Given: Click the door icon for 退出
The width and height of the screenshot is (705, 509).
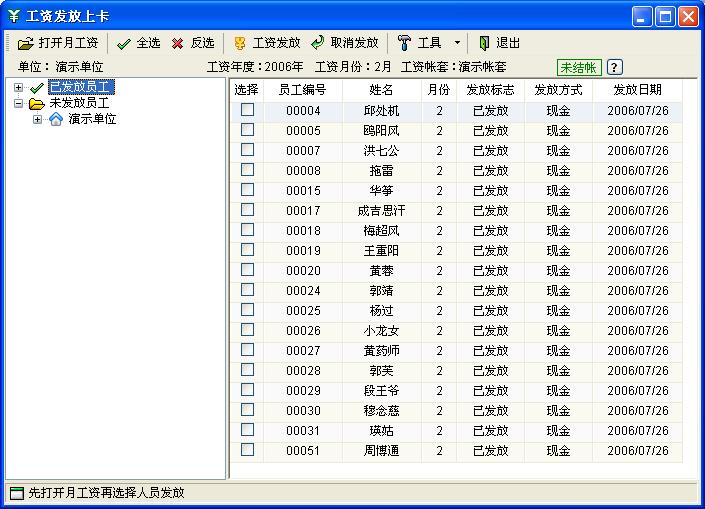Looking at the screenshot, I should pos(484,43).
